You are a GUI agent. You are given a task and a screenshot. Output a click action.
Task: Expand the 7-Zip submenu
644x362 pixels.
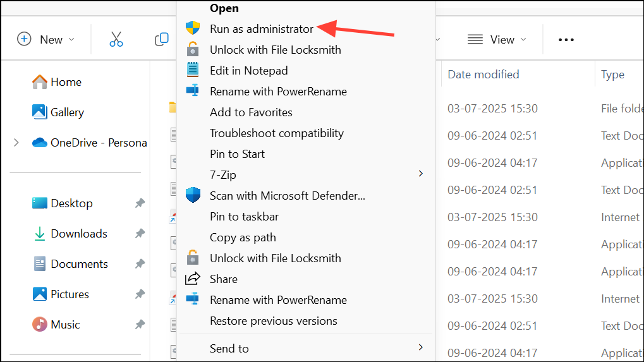tap(421, 174)
